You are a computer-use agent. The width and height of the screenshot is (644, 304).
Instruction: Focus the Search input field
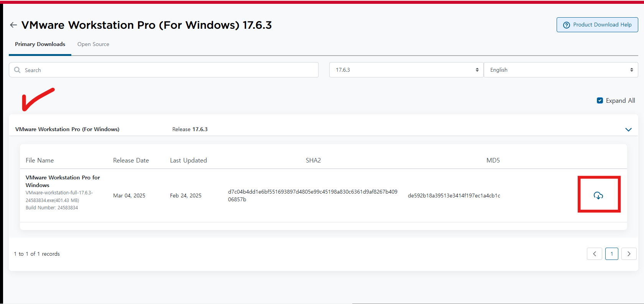[164, 70]
